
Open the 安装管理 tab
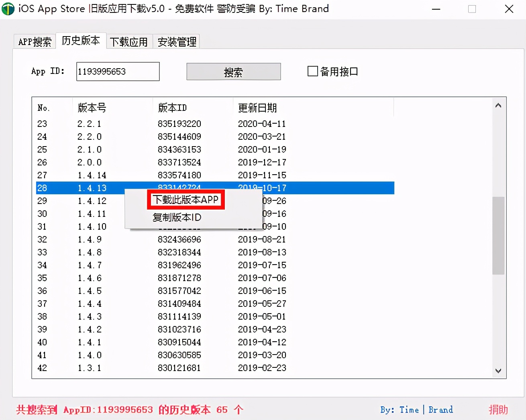click(176, 41)
